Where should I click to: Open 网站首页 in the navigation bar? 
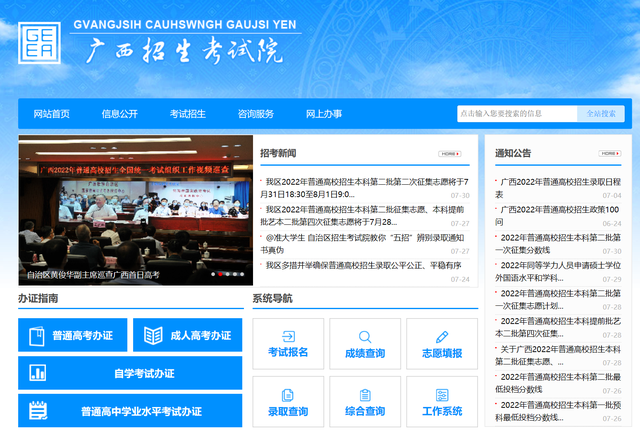pos(52,114)
